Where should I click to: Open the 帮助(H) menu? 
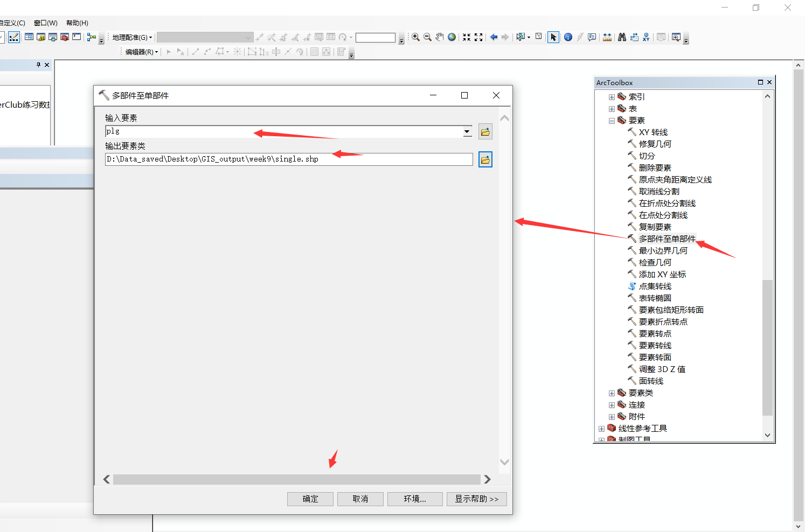(77, 23)
